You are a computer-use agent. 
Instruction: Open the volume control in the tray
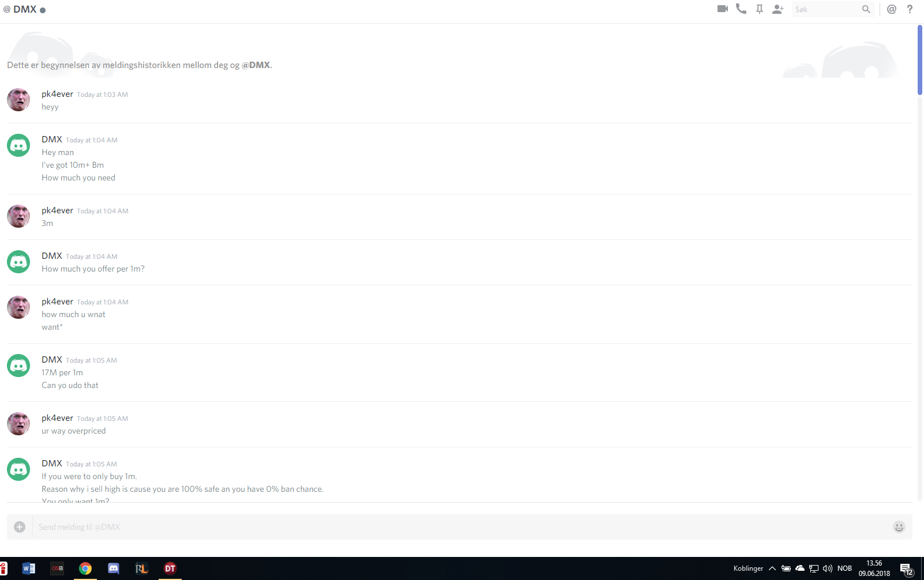point(828,568)
